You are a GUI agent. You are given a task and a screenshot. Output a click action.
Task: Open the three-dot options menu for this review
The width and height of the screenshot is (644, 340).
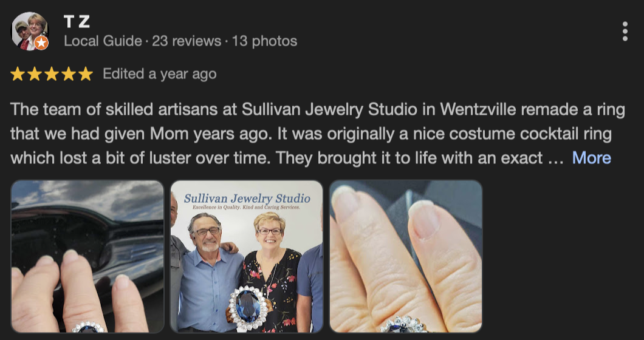[625, 32]
